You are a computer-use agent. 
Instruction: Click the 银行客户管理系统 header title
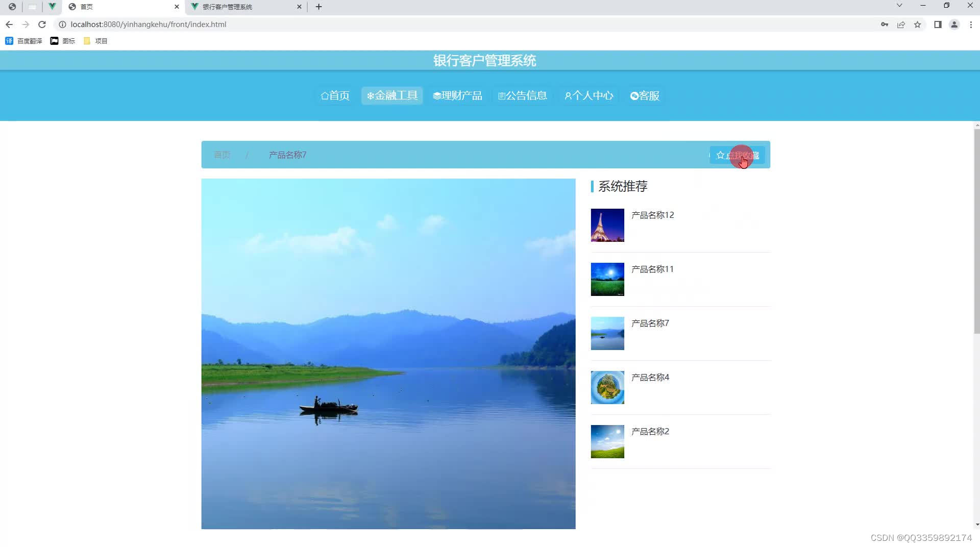tap(484, 60)
